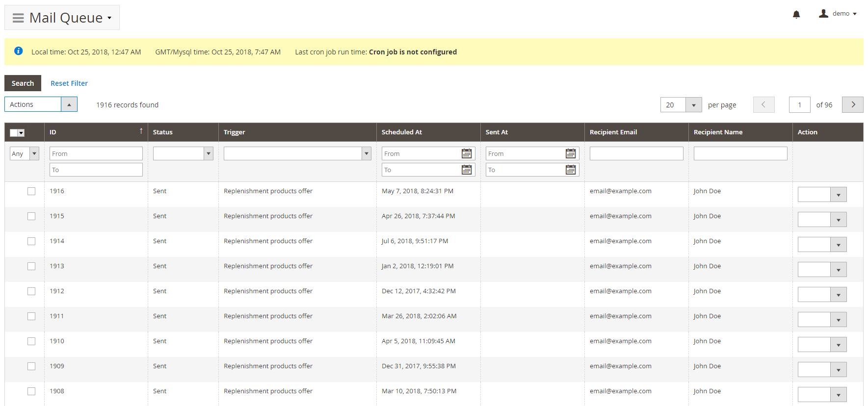Open Action dropdown for row 1916

click(x=822, y=195)
